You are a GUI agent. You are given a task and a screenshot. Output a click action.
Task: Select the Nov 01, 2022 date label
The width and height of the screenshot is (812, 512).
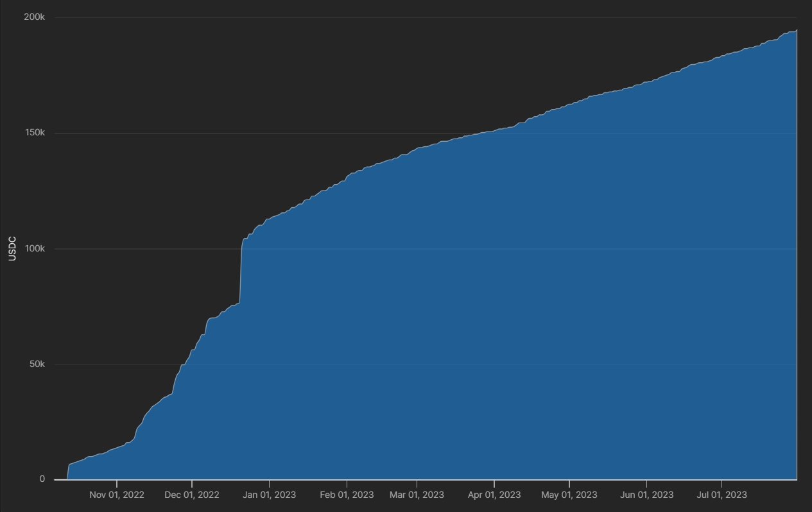[x=117, y=495]
